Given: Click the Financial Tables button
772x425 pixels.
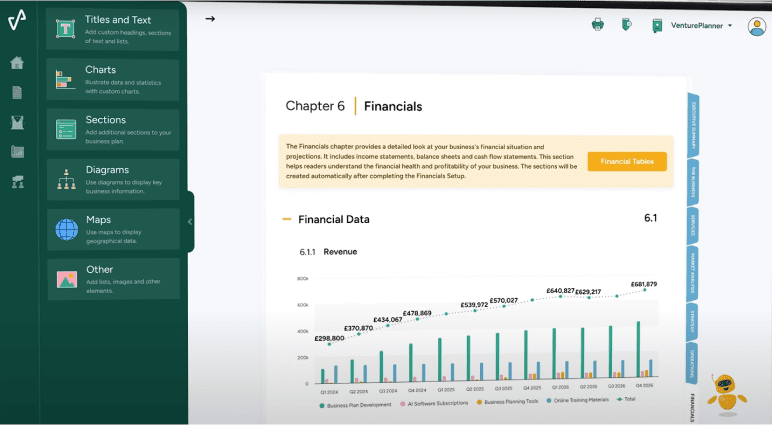Looking at the screenshot, I should click(627, 161).
